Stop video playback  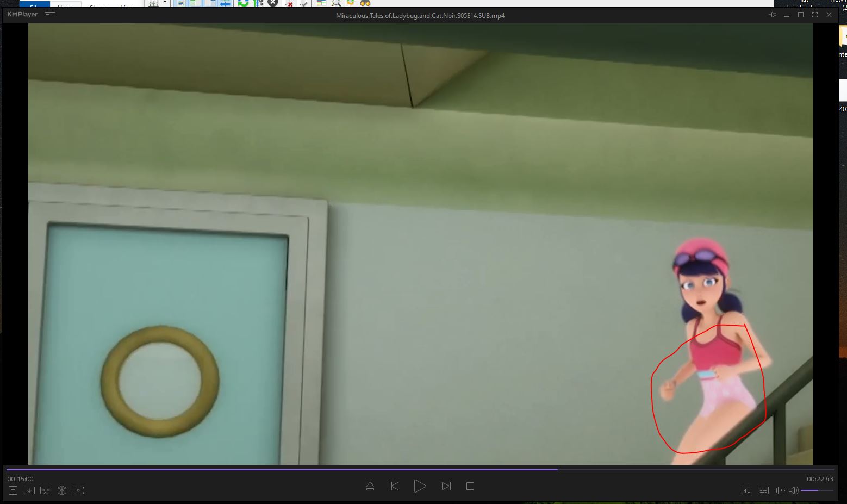(x=470, y=486)
